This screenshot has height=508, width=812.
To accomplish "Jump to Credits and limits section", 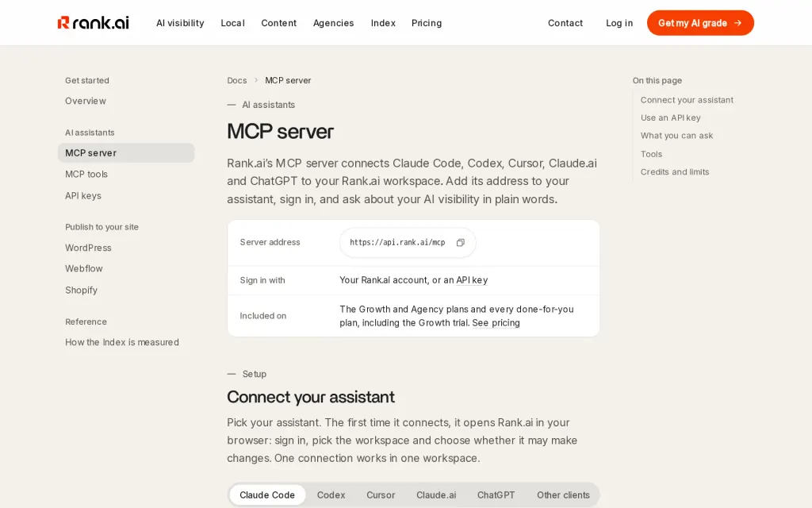I will click(675, 171).
